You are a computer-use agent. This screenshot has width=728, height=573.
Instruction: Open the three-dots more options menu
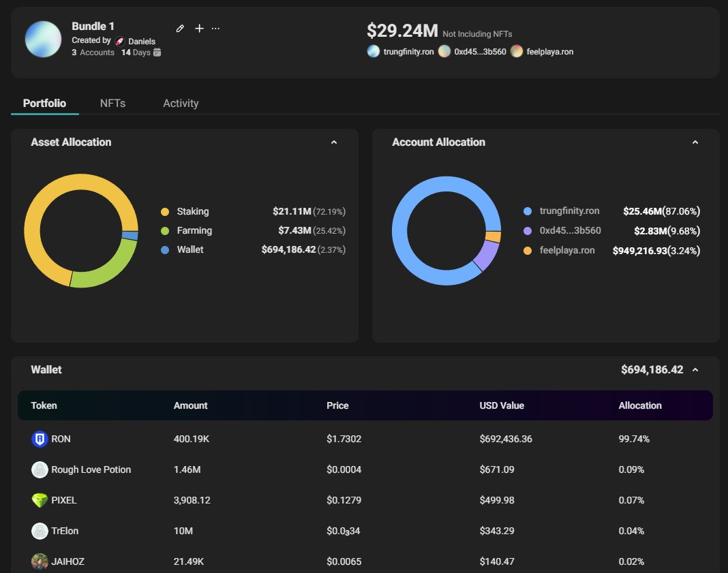point(215,29)
